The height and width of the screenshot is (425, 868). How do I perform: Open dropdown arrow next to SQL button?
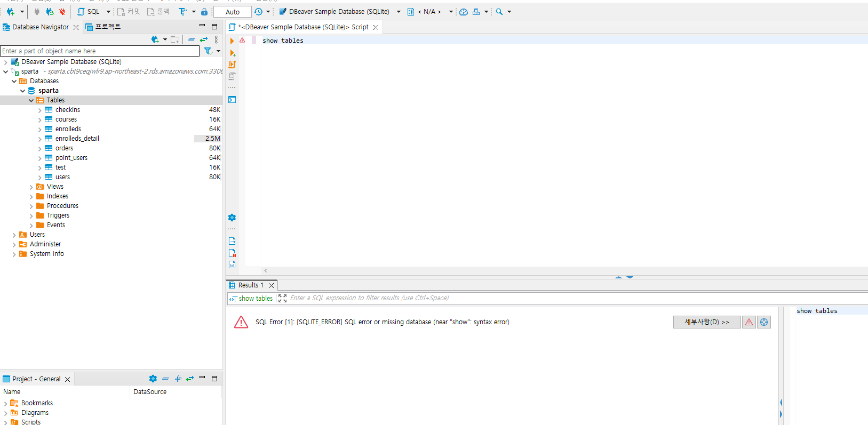click(x=108, y=12)
